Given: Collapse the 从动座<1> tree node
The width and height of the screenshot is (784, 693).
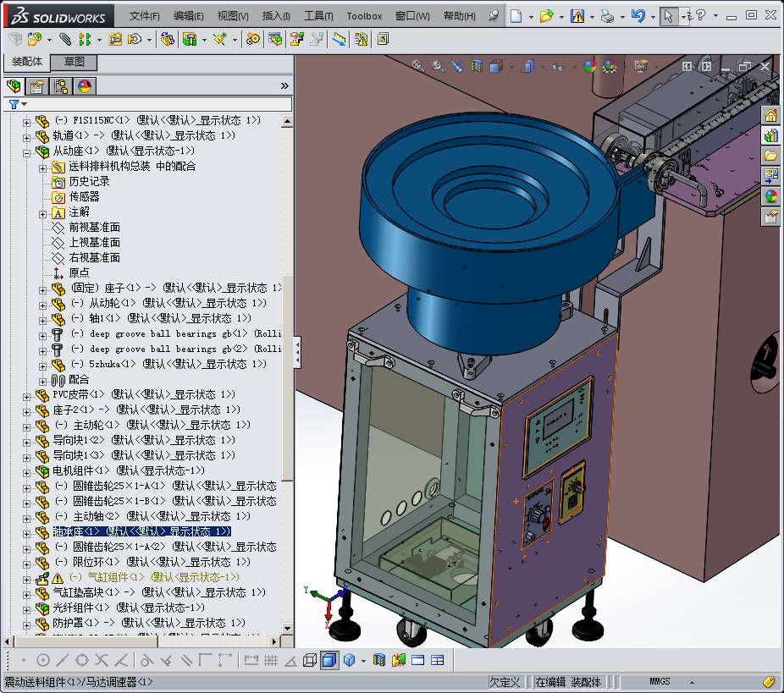Looking at the screenshot, I should pyautogui.click(x=26, y=153).
